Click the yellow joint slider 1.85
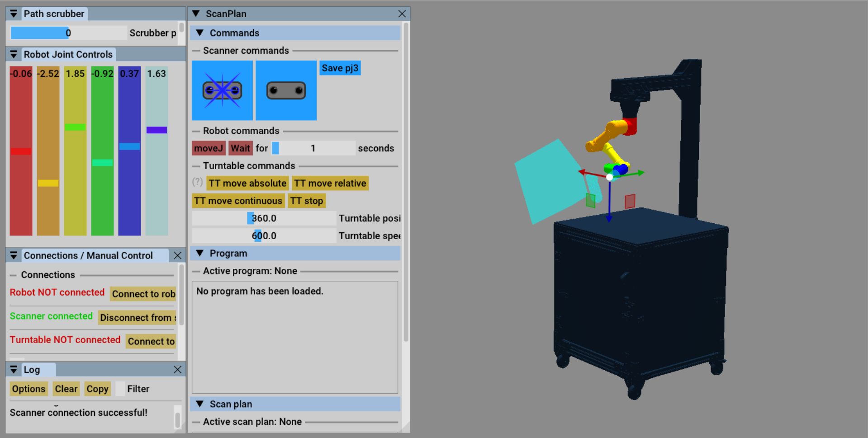This screenshot has width=868, height=438. coord(75,151)
